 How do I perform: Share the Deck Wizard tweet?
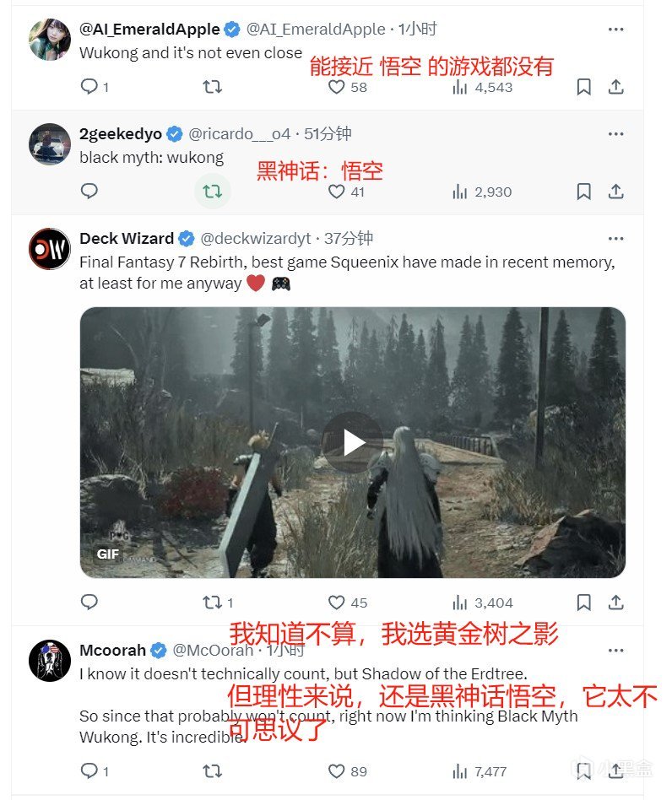[x=616, y=603]
